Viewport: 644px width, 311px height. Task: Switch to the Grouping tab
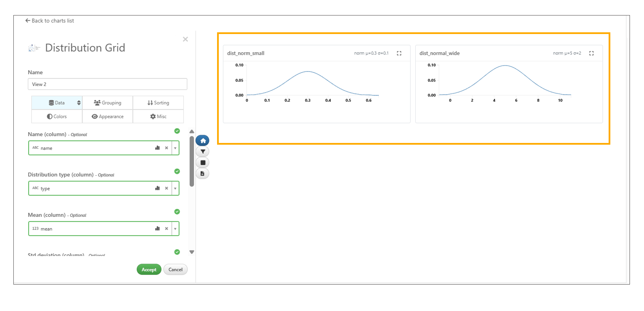(108, 103)
